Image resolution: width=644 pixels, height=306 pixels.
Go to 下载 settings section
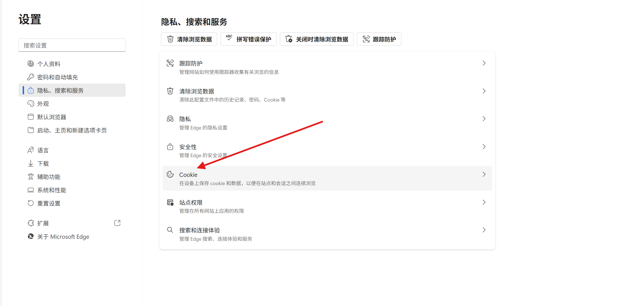[43, 164]
